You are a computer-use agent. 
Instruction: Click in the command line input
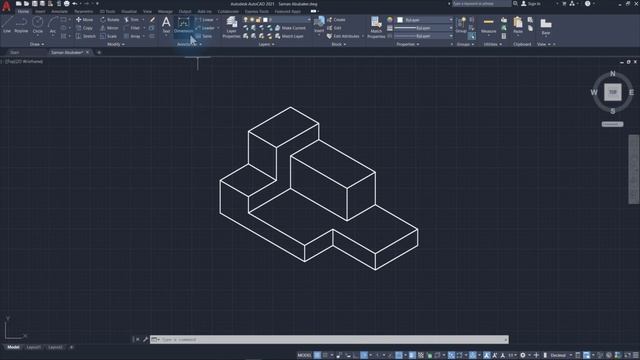pos(329,340)
